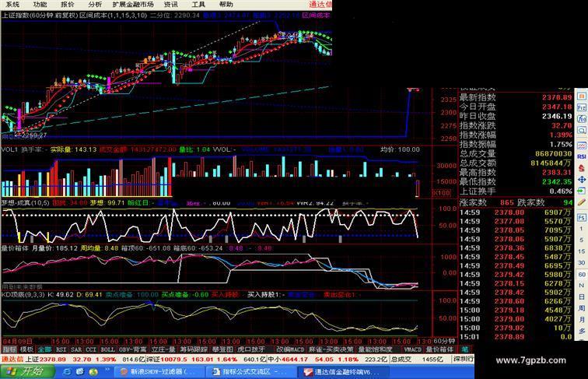Select the VMACD indicator tab
Screen dimensions: 588x379
pyautogui.click(x=413, y=349)
